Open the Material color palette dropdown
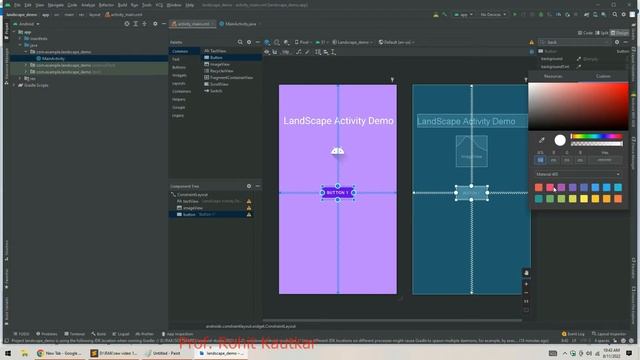 (x=578, y=174)
